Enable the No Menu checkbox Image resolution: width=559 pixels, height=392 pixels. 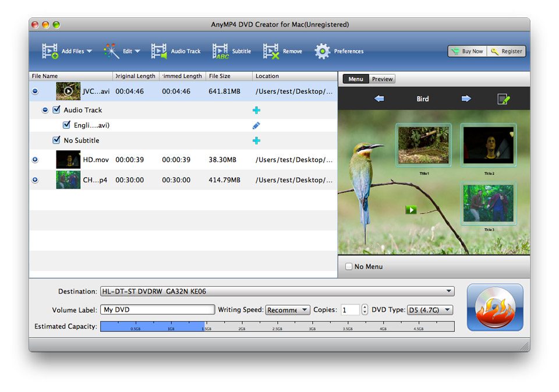click(349, 267)
